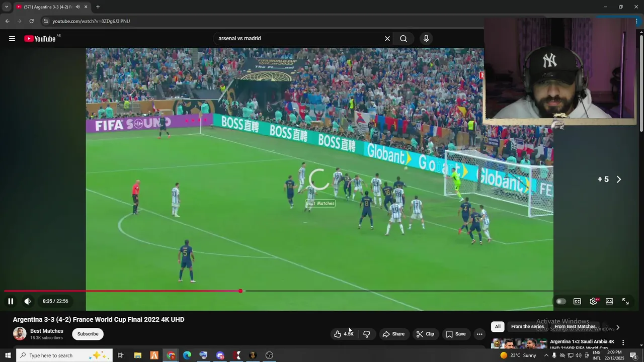This screenshot has width=644, height=362.
Task: Share this video
Action: (393, 334)
